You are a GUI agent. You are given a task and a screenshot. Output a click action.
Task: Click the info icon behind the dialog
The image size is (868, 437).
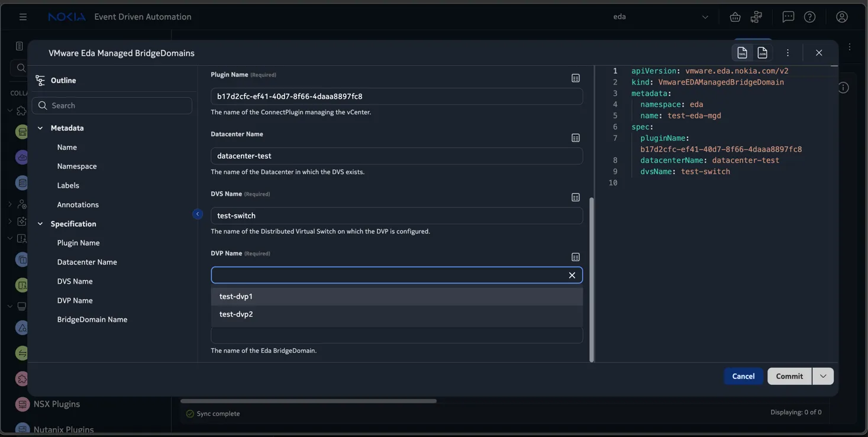coord(843,88)
